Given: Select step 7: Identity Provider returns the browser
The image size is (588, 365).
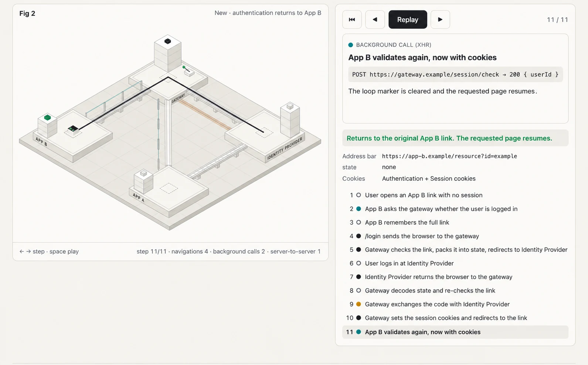Looking at the screenshot, I should [455, 277].
